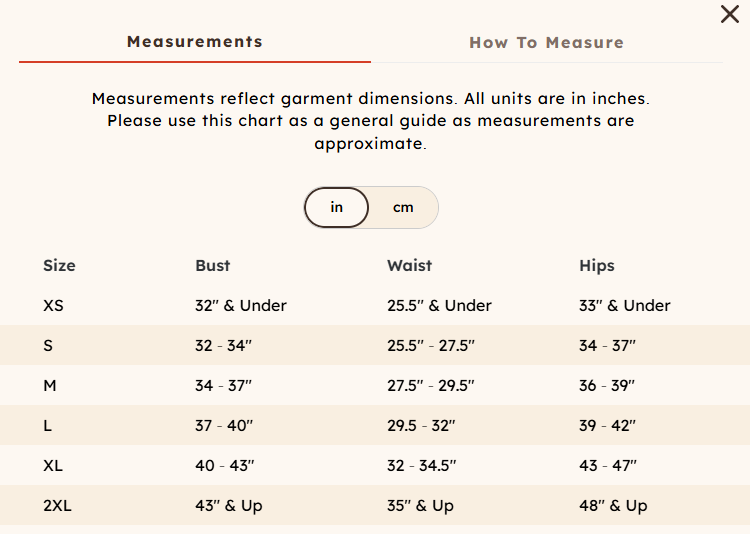Select the 2XL size row label
750x534 pixels.
pos(57,506)
